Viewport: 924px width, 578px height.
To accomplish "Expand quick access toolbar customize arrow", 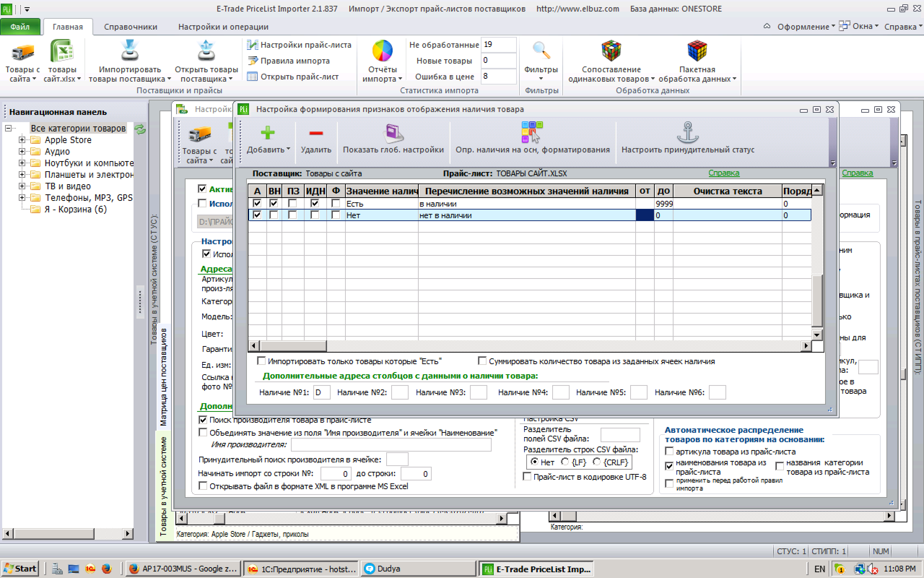I will point(27,9).
